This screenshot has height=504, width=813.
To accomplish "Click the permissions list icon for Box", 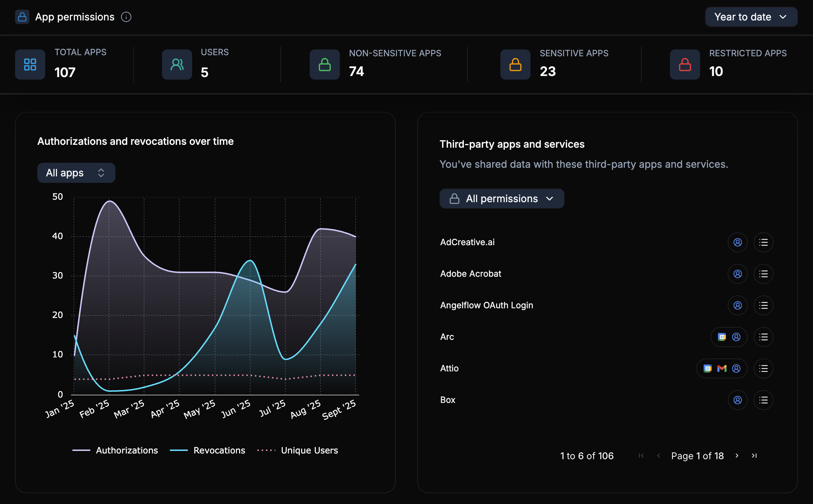I will (764, 400).
